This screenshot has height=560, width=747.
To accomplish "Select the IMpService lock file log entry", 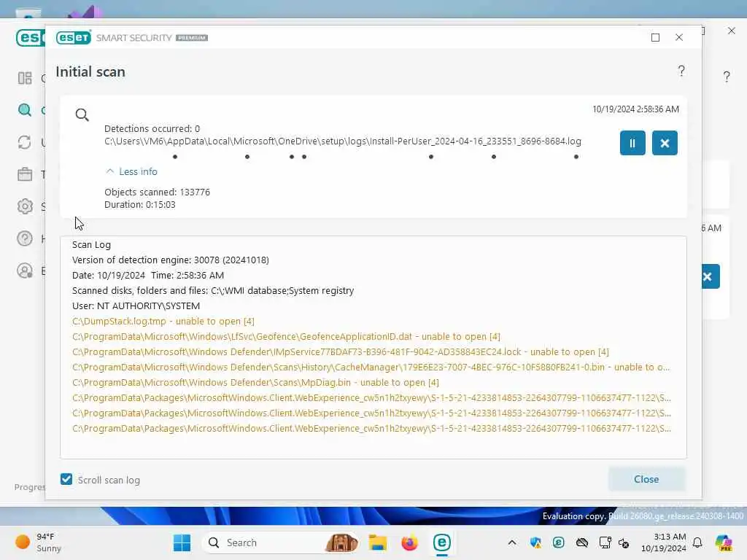I will [x=340, y=352].
